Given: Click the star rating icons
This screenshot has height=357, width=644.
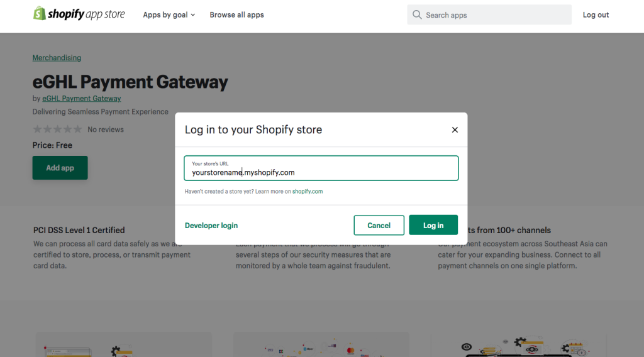Looking at the screenshot, I should point(57,129).
